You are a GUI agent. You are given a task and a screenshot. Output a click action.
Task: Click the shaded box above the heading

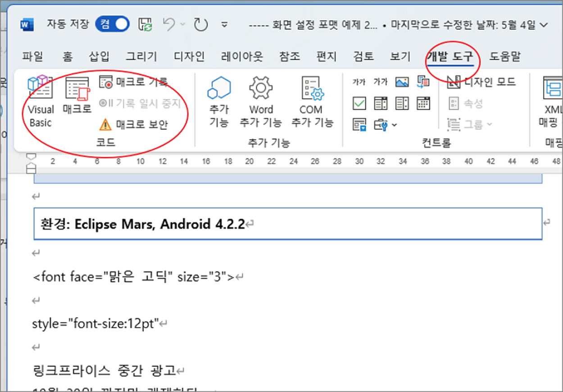click(x=288, y=178)
